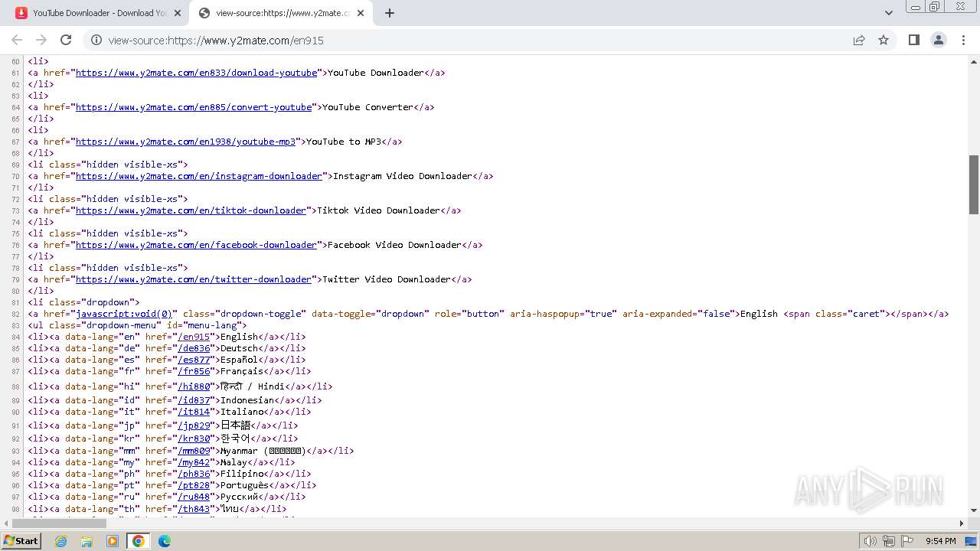Select the view-source y2mate tab
Screen dimensions: 980x551
click(x=280, y=13)
